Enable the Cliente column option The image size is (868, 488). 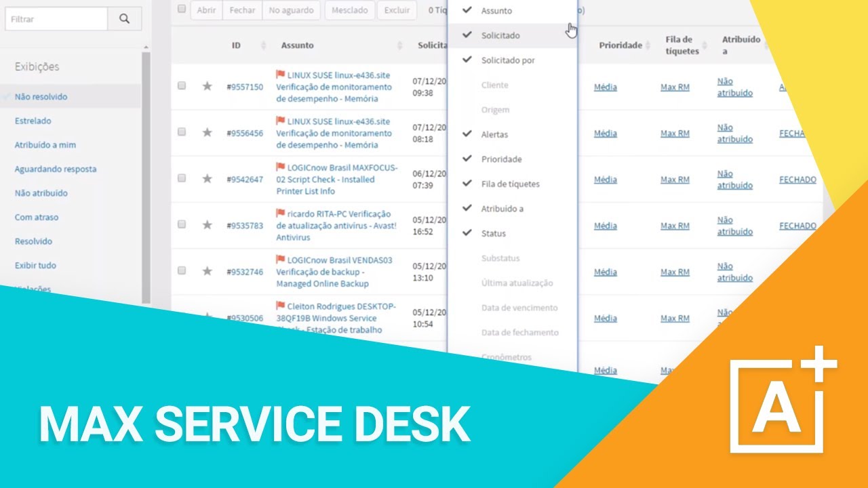pos(513,85)
